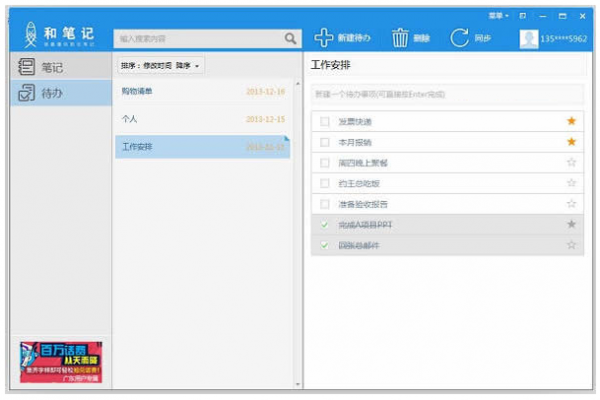Click the 回张总邮件 to-do text
The image size is (600, 400).
[x=359, y=245]
